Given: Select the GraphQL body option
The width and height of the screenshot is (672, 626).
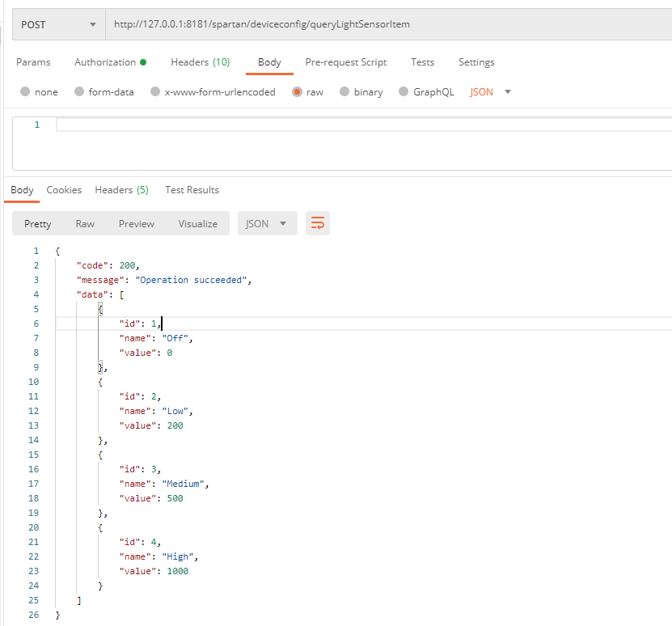Looking at the screenshot, I should tap(404, 92).
